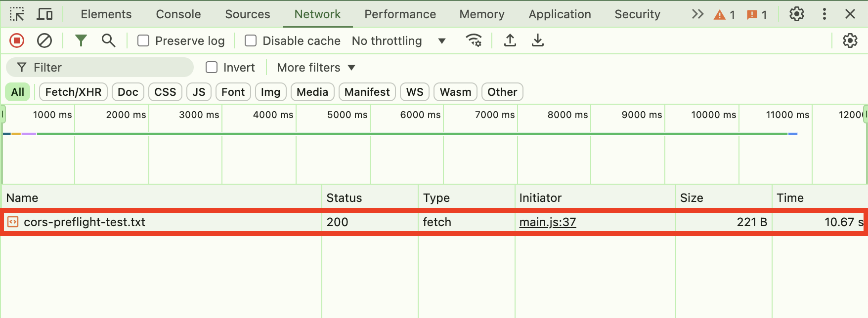This screenshot has width=868, height=318.
Task: Check the Disable cache option
Action: pyautogui.click(x=251, y=40)
